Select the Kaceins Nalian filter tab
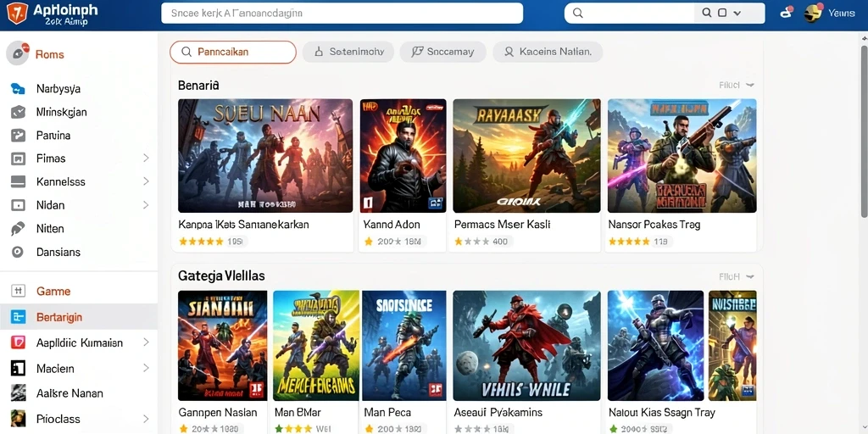868x434 pixels. click(x=548, y=52)
